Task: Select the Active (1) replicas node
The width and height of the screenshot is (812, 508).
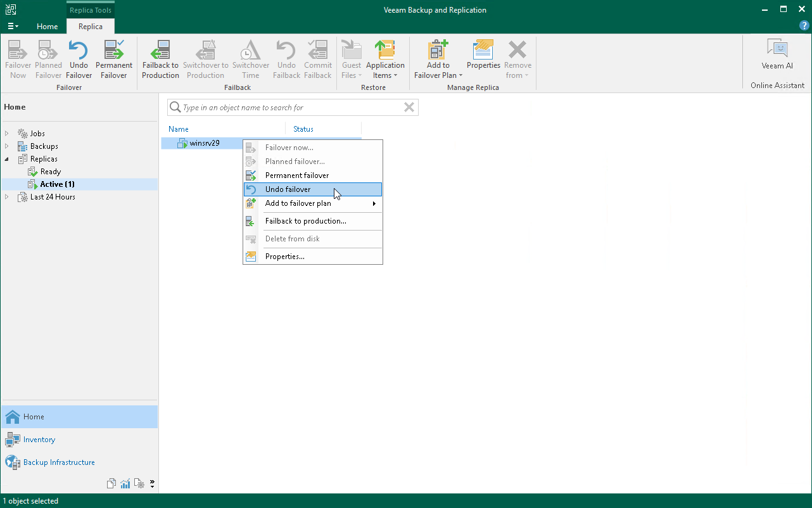Action: tap(58, 184)
